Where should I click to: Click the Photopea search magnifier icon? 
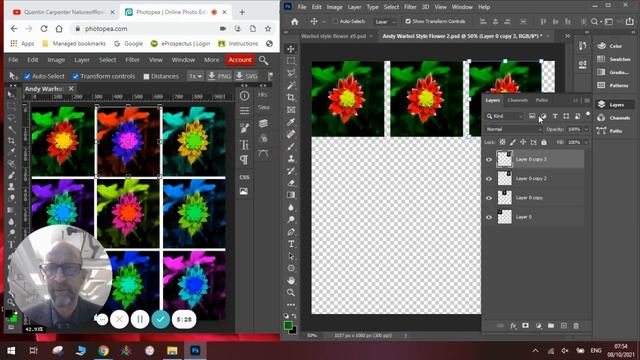[x=264, y=60]
